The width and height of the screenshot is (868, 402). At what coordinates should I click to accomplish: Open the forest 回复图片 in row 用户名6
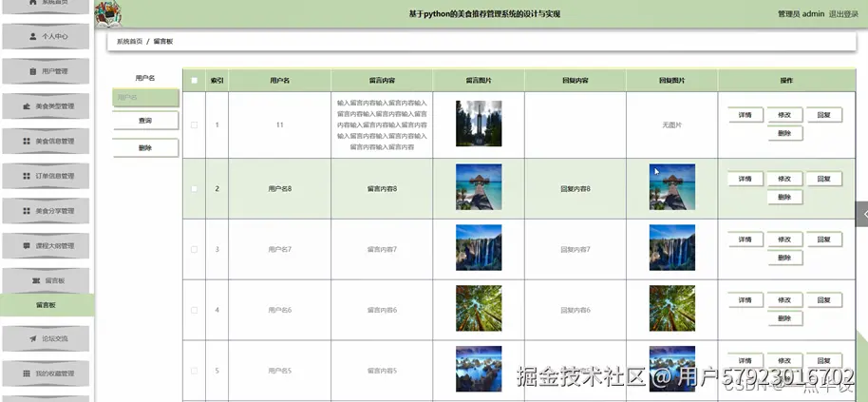[672, 309]
